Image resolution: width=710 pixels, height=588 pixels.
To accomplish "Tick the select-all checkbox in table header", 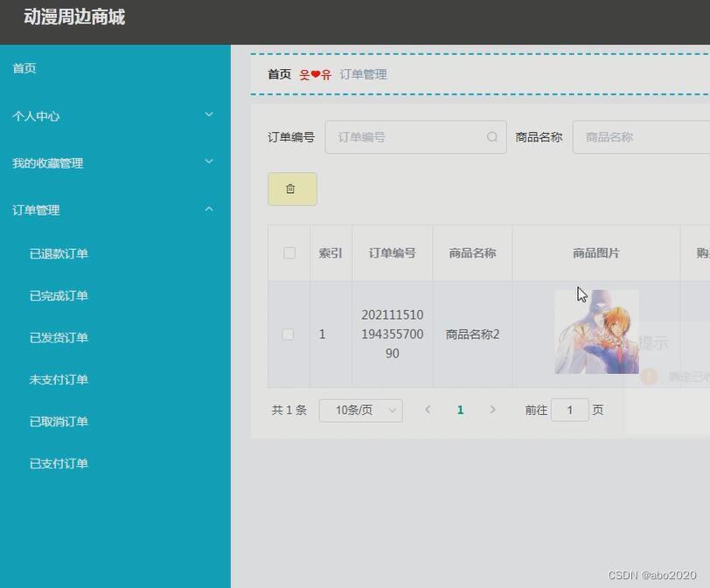I will (x=289, y=252).
